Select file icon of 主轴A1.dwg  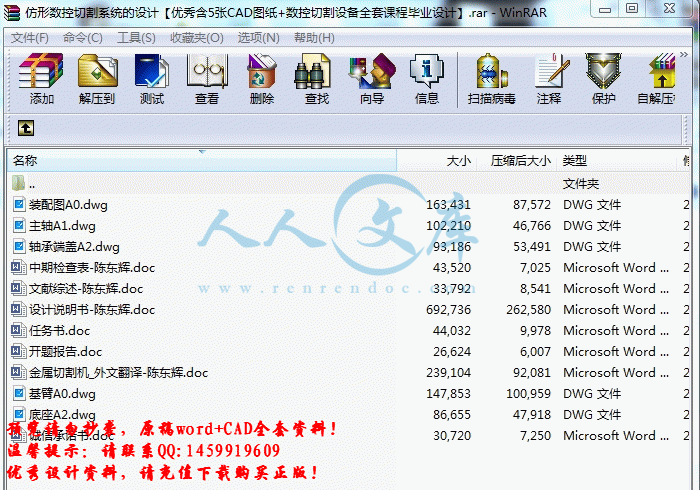19,226
